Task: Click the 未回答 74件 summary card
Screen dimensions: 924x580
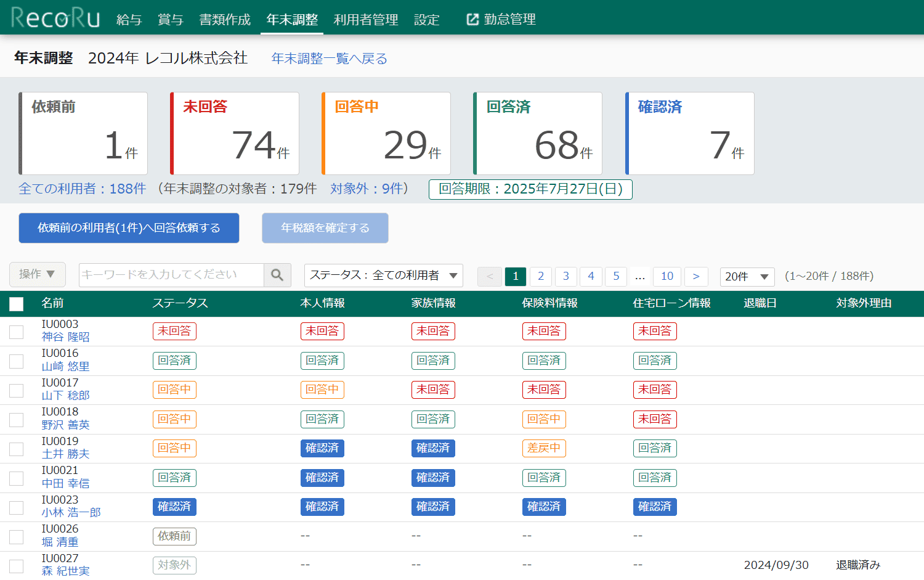Action: point(235,133)
